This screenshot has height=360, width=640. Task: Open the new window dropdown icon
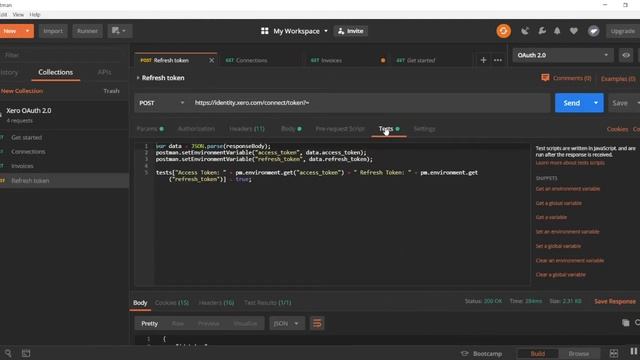pos(119,31)
